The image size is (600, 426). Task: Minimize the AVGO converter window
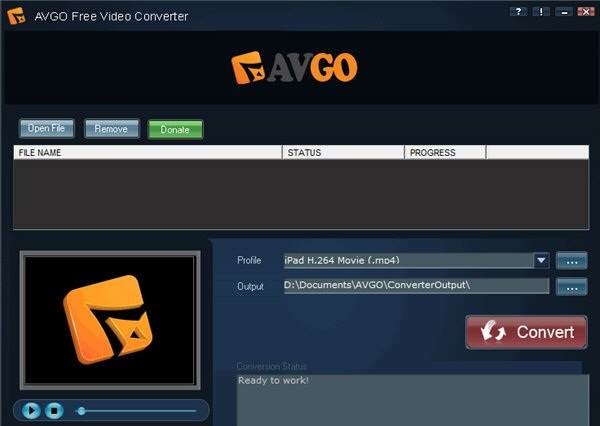click(564, 12)
